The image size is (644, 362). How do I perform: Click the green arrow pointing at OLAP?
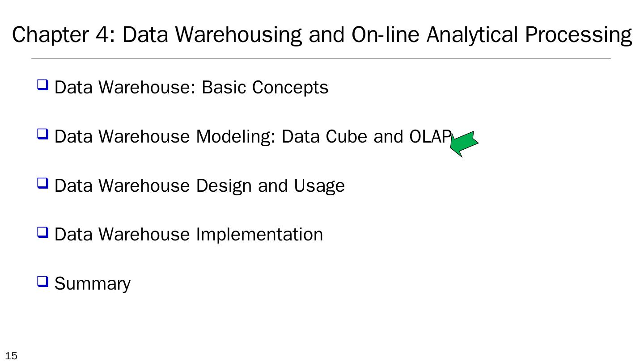pyautogui.click(x=464, y=143)
